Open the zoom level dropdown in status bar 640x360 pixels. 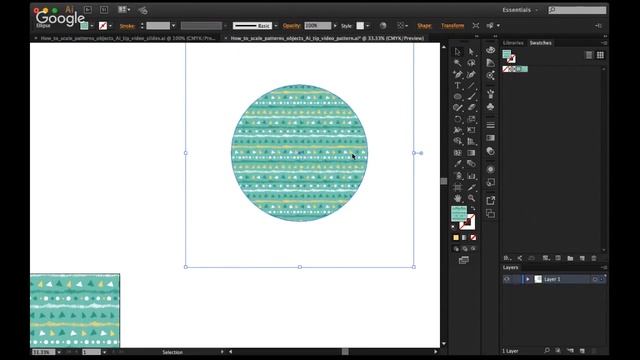[59, 352]
